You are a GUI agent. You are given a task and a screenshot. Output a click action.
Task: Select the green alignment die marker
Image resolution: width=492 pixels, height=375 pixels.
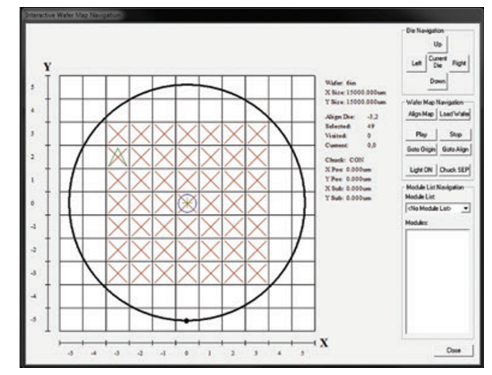118,157
